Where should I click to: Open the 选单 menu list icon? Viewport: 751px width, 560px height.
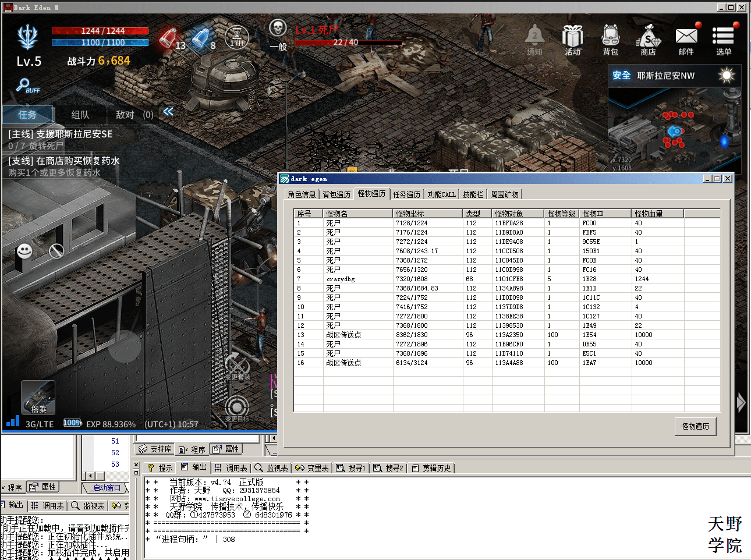tap(724, 39)
